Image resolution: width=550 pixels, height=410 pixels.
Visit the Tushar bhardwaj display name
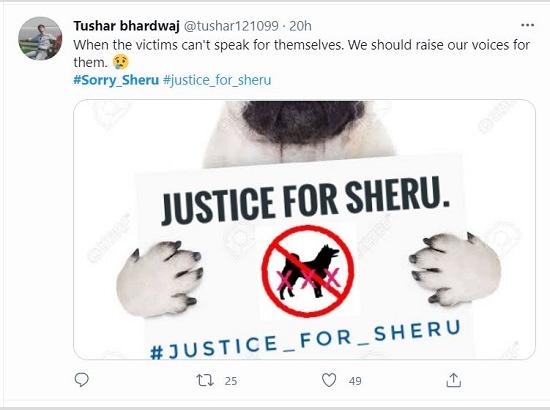point(126,26)
